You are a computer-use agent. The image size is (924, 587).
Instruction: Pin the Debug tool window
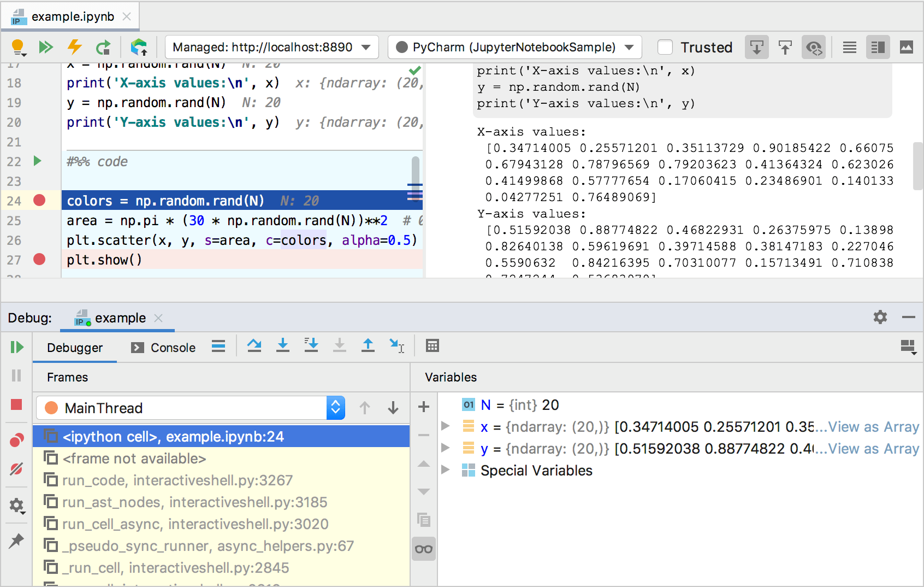[16, 541]
